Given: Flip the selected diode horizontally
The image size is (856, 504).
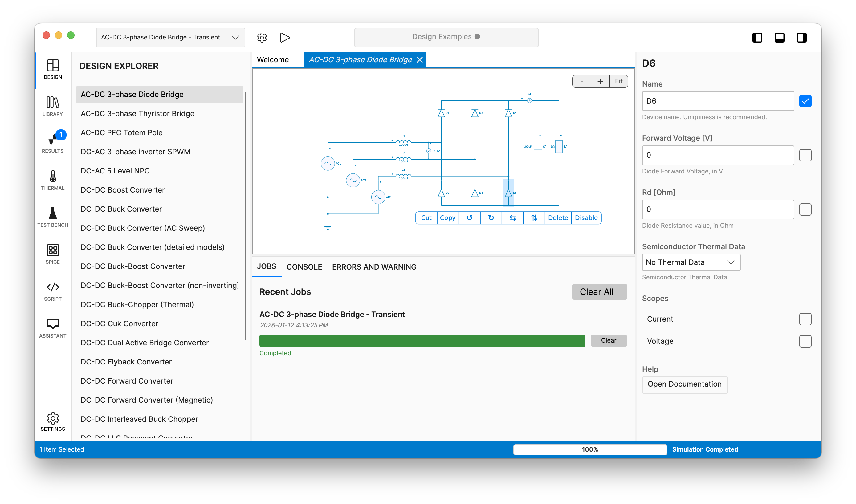Looking at the screenshot, I should [512, 218].
